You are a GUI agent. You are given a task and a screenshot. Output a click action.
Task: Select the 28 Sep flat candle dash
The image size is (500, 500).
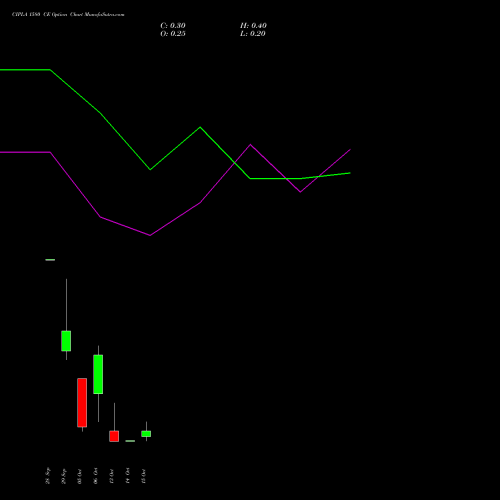[50, 260]
